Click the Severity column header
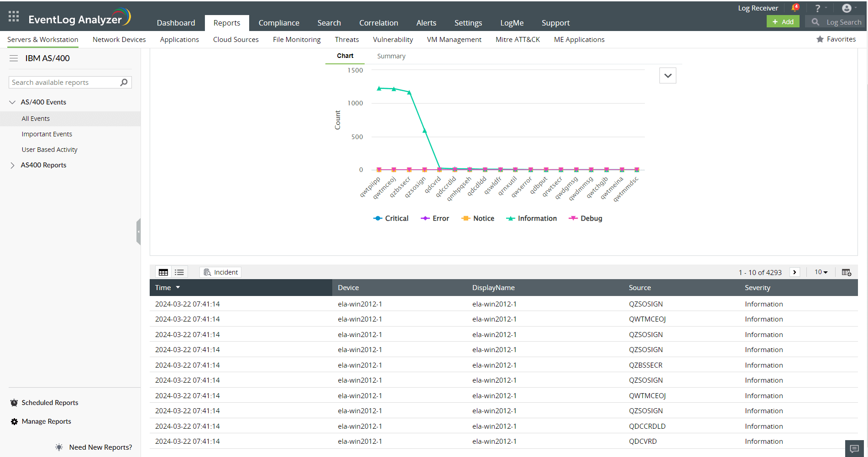This screenshot has height=457, width=868. (x=758, y=288)
